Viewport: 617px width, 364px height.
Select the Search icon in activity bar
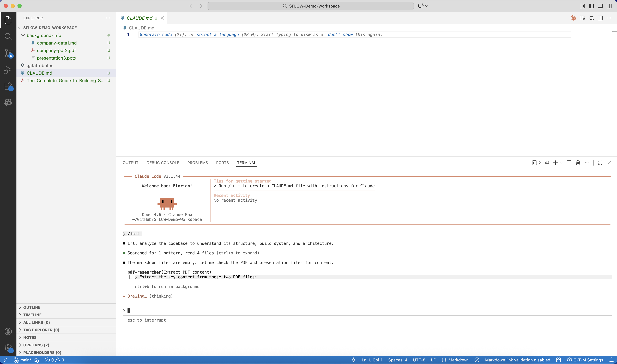click(x=8, y=36)
